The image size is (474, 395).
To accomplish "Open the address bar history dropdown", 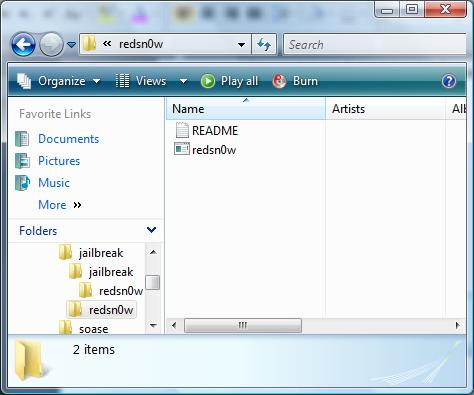I will coord(242,44).
